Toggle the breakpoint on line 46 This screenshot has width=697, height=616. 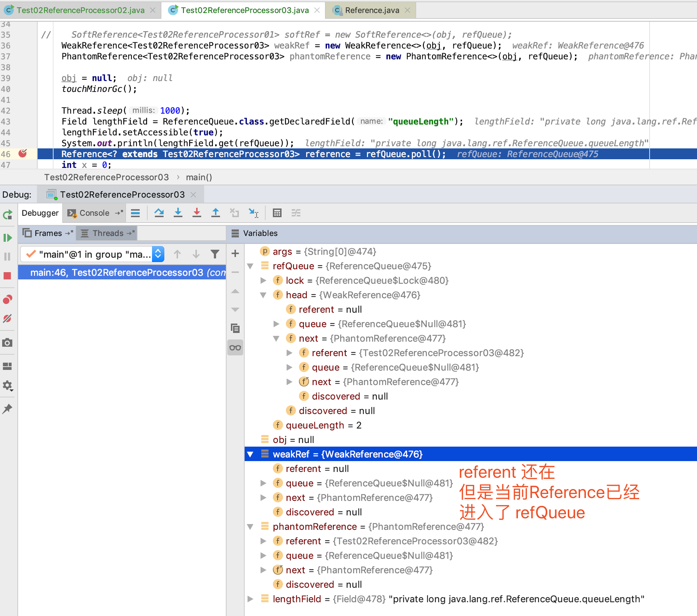23,153
